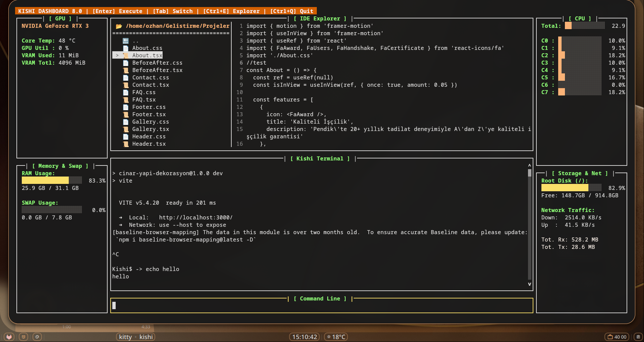Click the file icon next to Contact.css

click(126, 78)
